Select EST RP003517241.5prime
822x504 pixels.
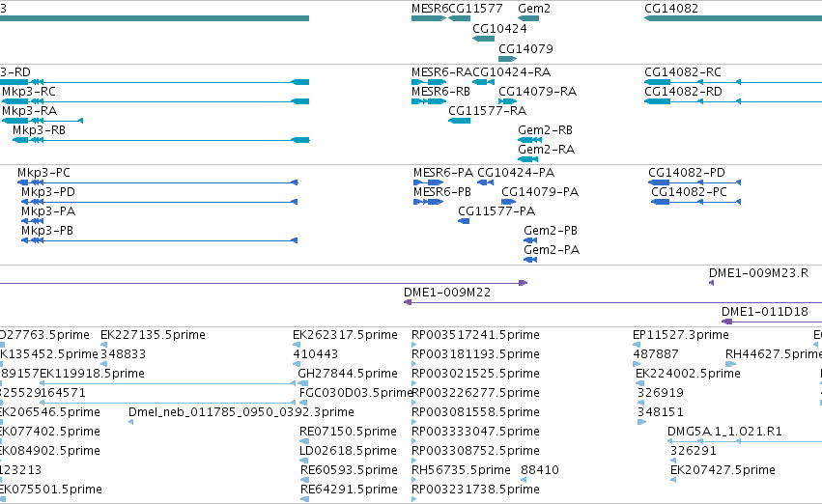click(x=475, y=335)
